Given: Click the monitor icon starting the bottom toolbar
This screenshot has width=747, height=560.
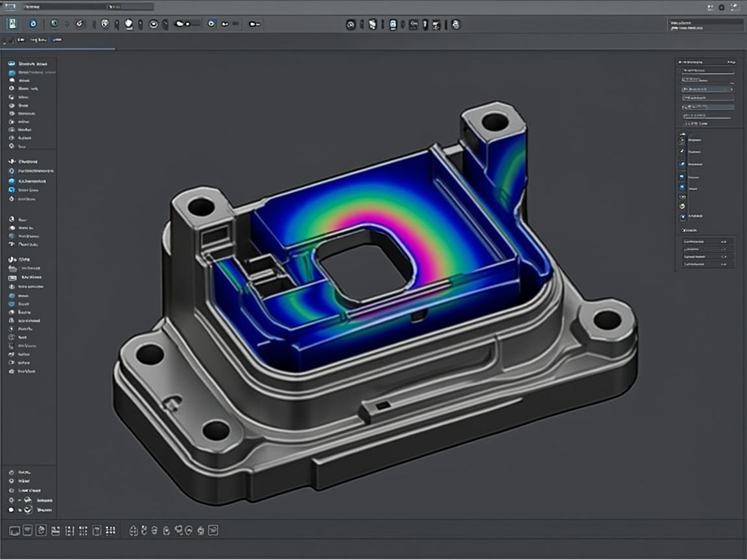Looking at the screenshot, I should coord(14,530).
